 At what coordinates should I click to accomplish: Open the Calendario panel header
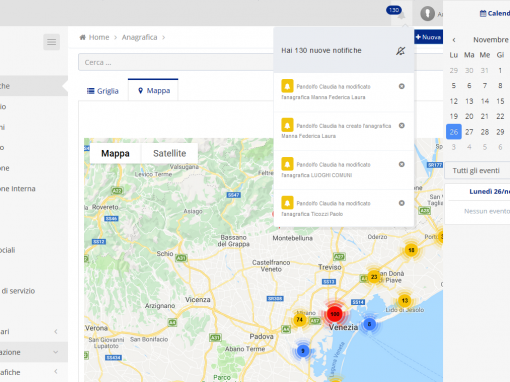[495, 13]
